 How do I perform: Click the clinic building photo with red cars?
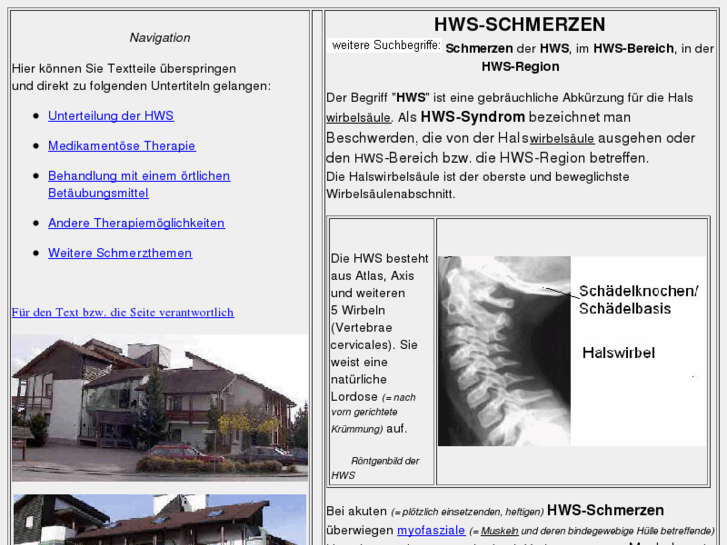tap(160, 408)
